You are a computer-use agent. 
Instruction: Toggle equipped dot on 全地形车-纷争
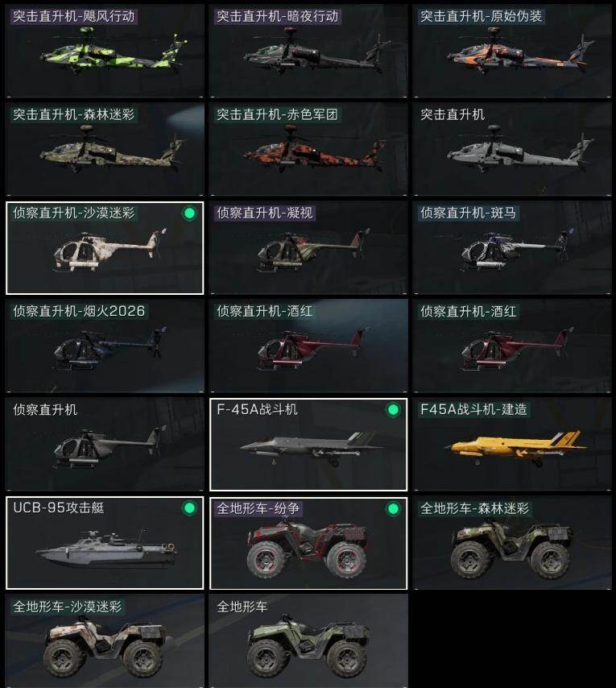(393, 508)
